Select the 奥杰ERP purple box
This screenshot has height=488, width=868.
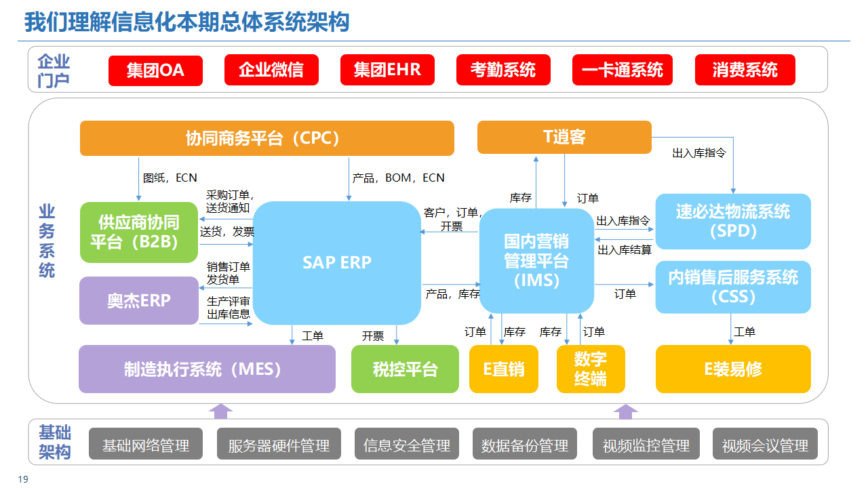click(139, 301)
